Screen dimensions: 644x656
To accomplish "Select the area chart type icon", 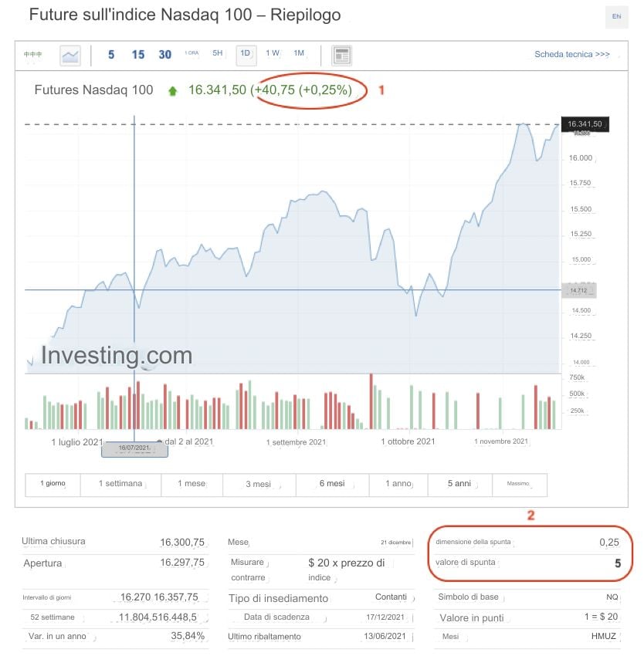I will (x=70, y=55).
